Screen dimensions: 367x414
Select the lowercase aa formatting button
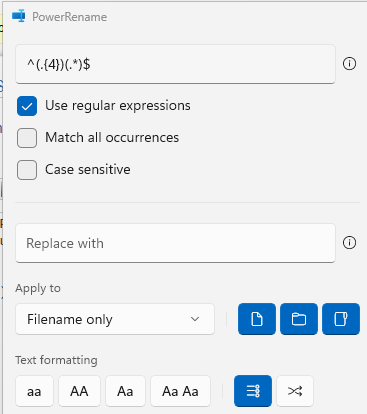[x=34, y=391]
